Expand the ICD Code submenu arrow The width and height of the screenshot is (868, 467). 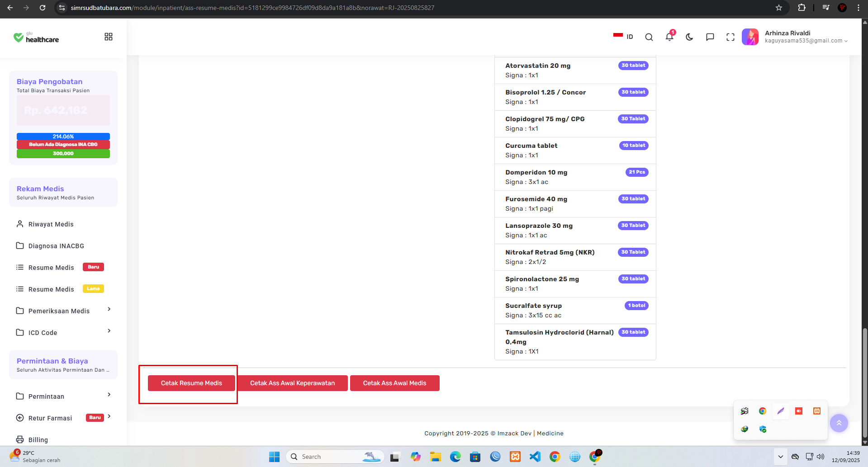tap(109, 331)
